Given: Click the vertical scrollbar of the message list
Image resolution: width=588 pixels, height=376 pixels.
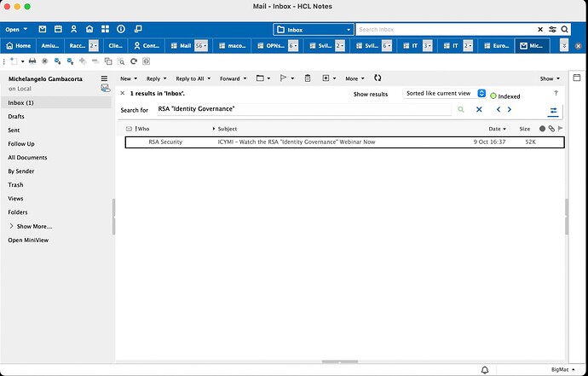Looking at the screenshot, I should [567, 217].
